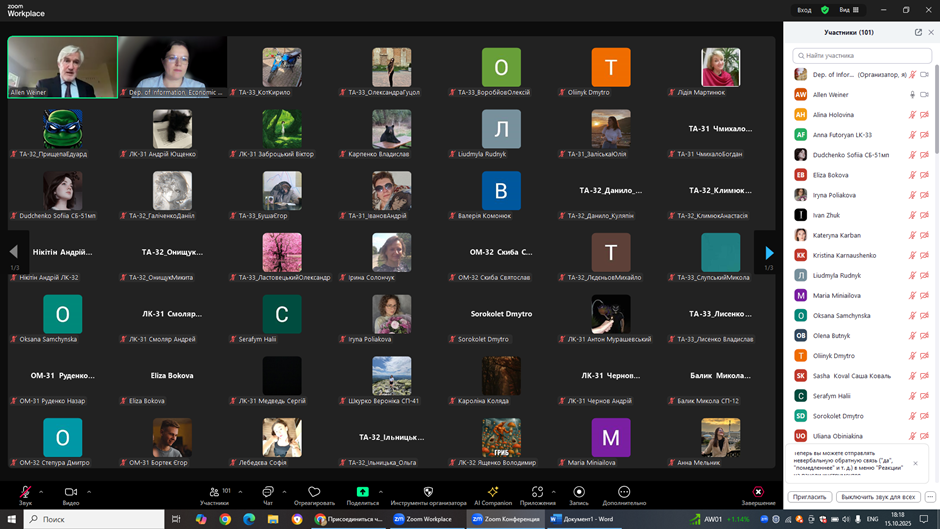Viewport: 940px width, 529px height.
Task: Click the Пригласить button
Action: point(808,496)
